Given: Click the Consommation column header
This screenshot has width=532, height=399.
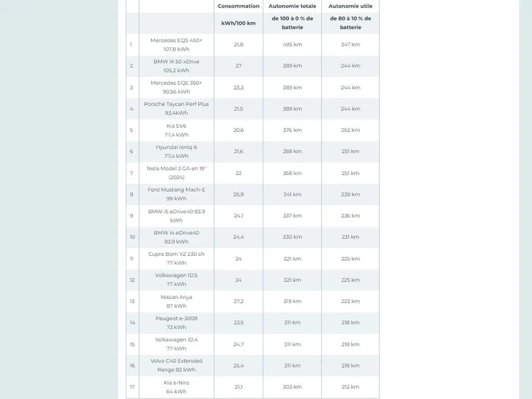Looking at the screenshot, I should click(x=239, y=6).
